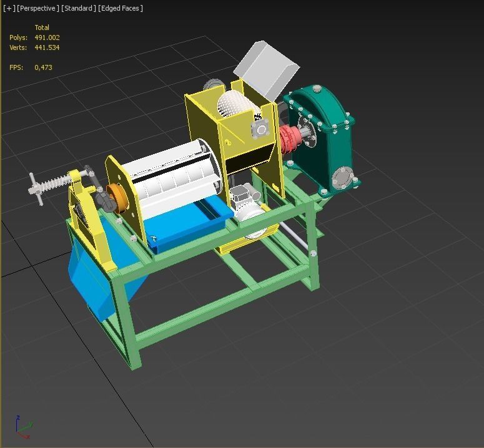Click the FPS value 0,473

point(43,67)
